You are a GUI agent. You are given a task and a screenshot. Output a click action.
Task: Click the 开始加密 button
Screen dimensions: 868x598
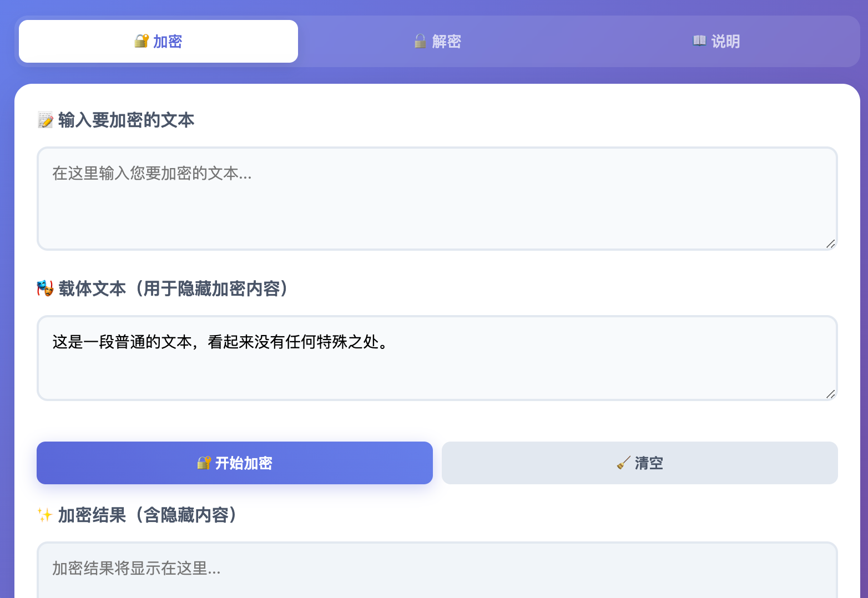(235, 463)
